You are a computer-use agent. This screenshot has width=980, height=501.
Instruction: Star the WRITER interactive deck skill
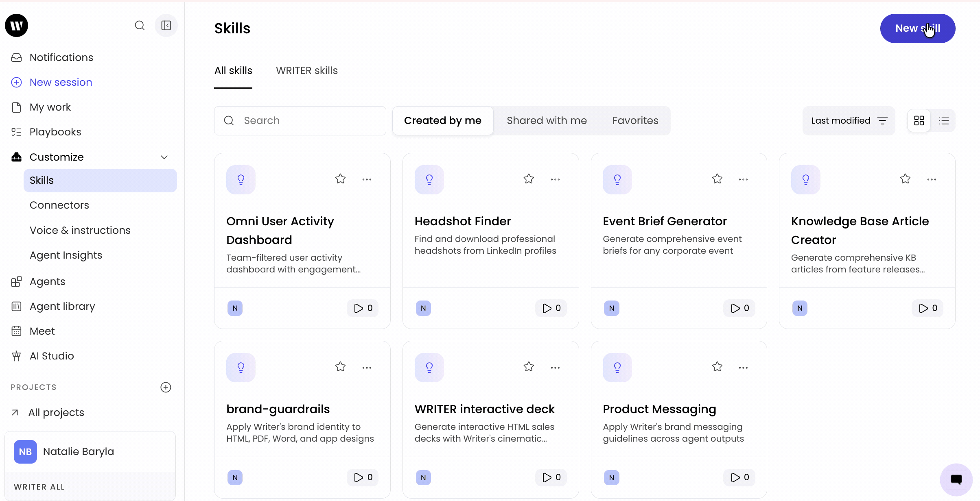[x=529, y=367]
